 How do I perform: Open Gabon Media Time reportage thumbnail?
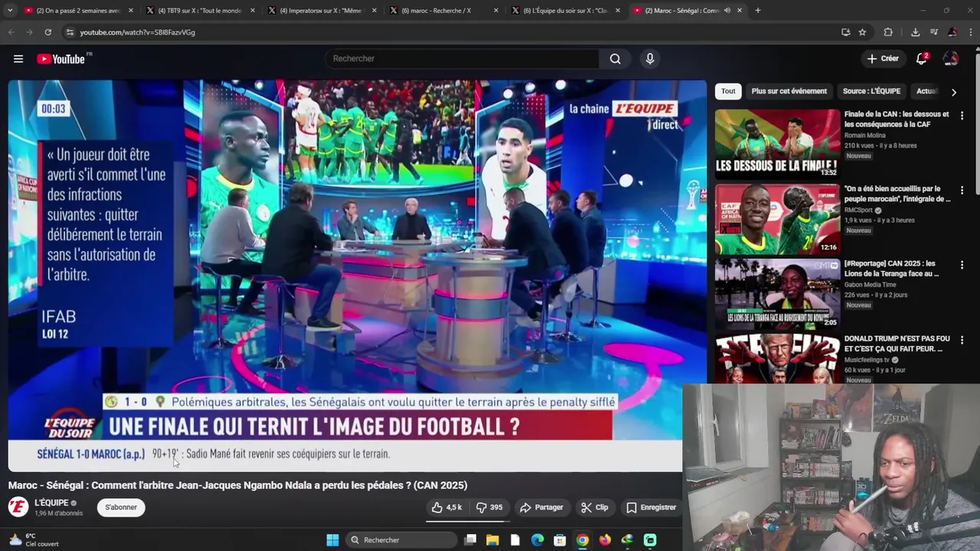click(777, 294)
